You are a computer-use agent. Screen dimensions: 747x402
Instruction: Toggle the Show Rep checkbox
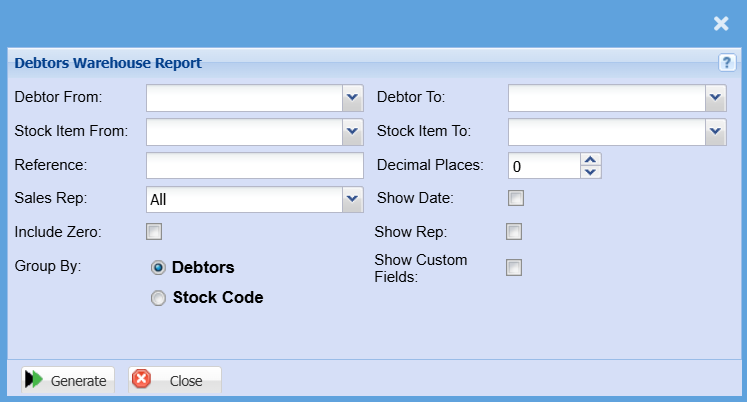click(514, 232)
